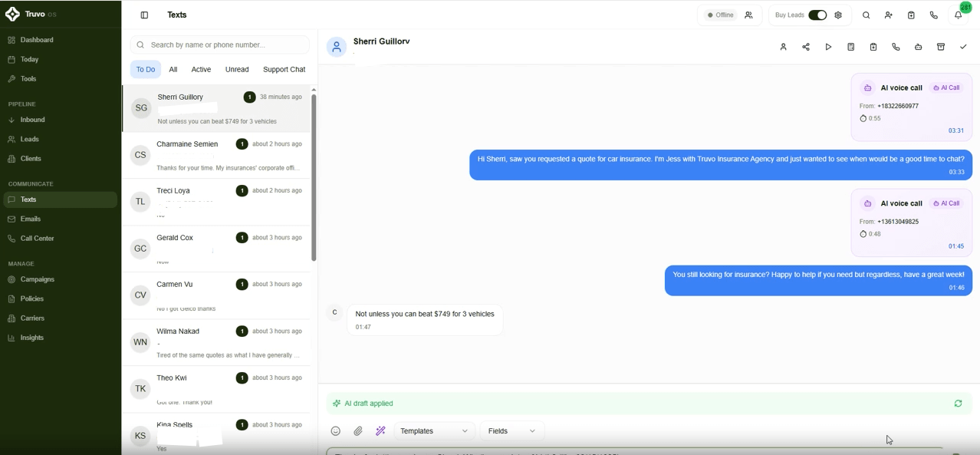Screen dimensions: 980x455
Task: Select the Active filter tab
Action: tap(201, 69)
